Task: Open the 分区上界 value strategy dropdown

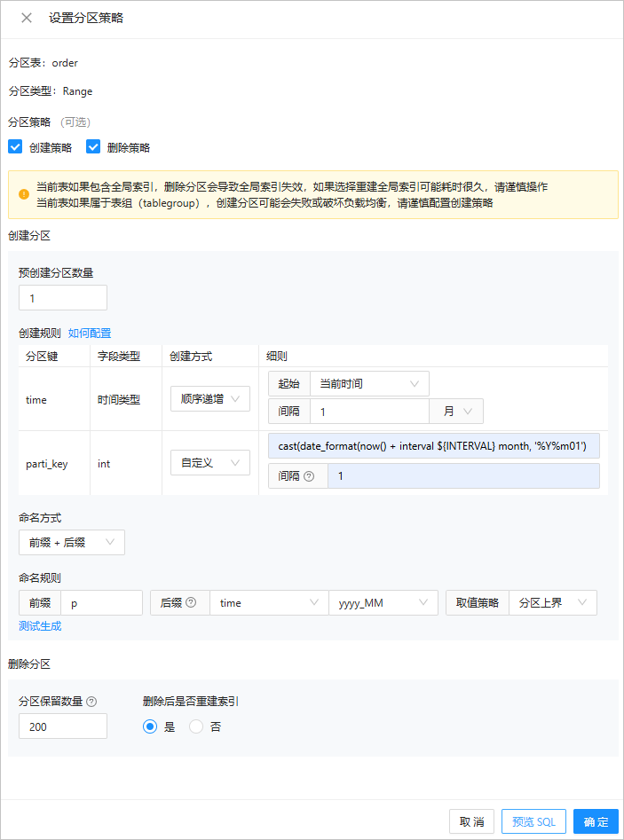Action: click(x=553, y=602)
